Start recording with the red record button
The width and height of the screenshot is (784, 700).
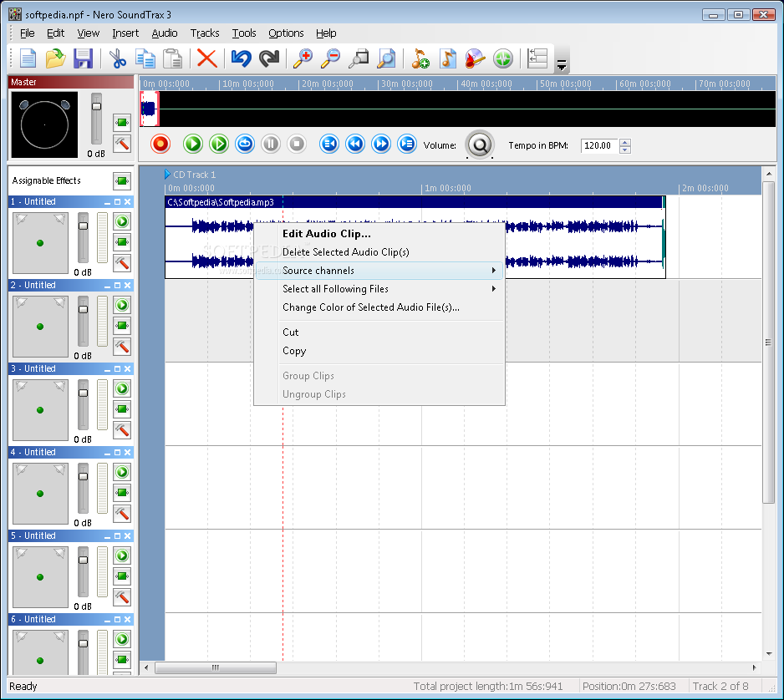pos(160,144)
